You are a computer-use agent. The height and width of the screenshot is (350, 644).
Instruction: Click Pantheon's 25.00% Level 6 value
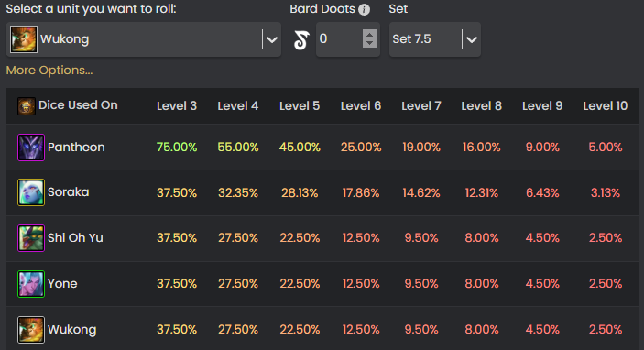tap(361, 148)
